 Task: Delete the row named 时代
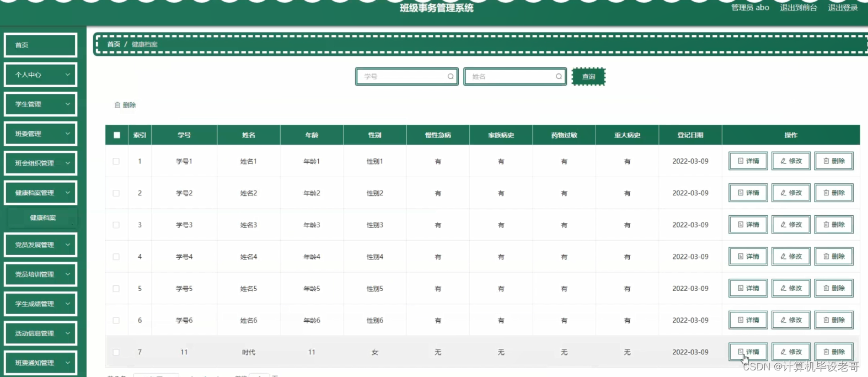[834, 352]
